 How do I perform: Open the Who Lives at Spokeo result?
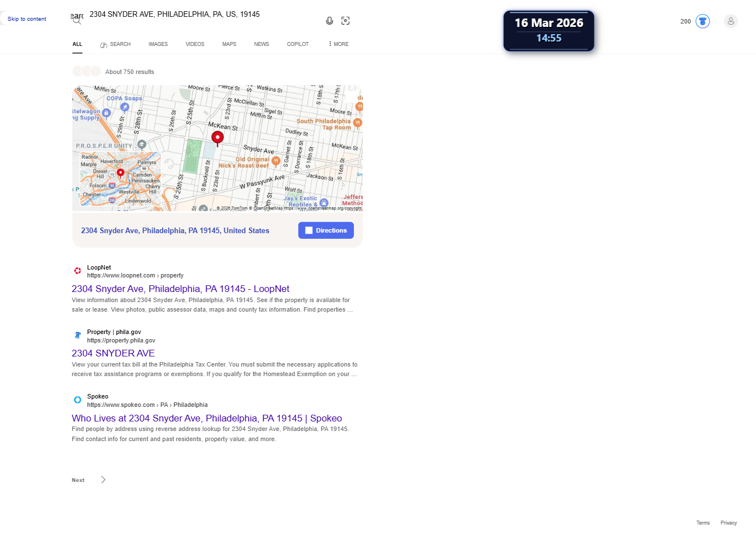coord(207,419)
